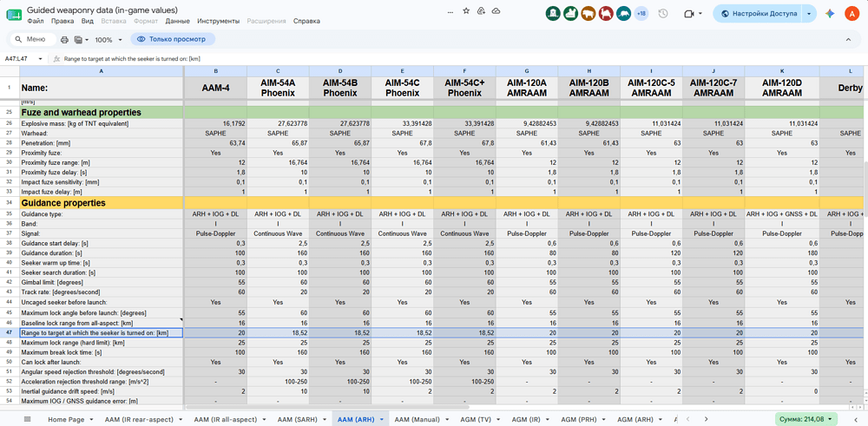The height and width of the screenshot is (426, 868).
Task: Collapse the toolbar with chevron up
Action: [849, 40]
